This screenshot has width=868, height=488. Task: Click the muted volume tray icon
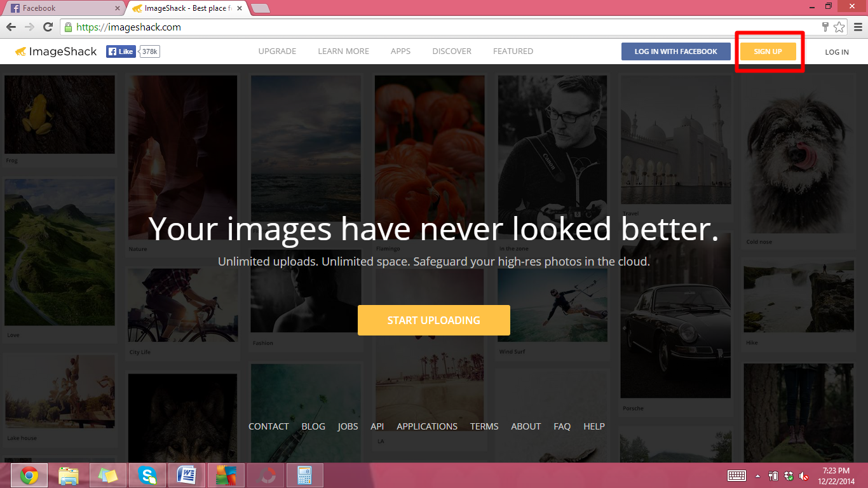tap(804, 475)
